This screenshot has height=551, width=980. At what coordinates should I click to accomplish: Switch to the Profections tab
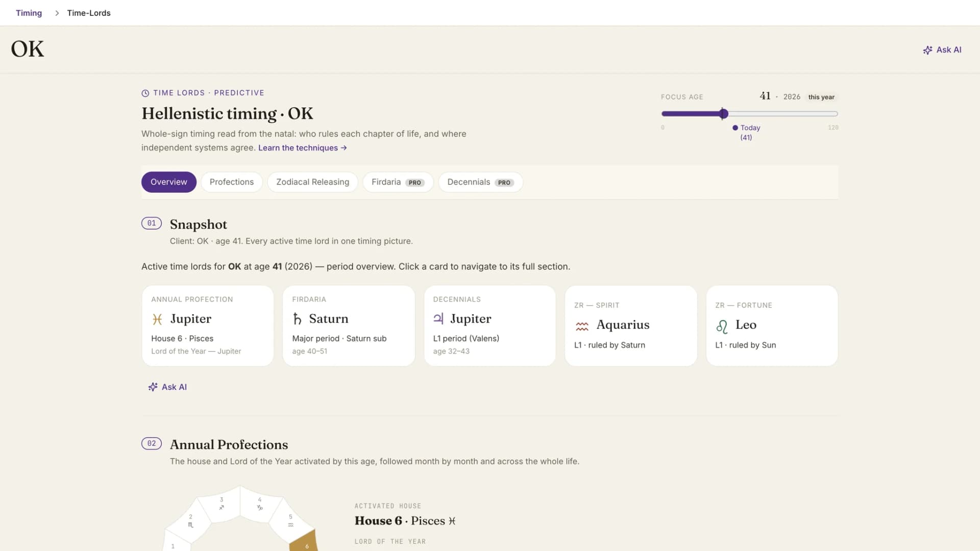[x=232, y=182]
